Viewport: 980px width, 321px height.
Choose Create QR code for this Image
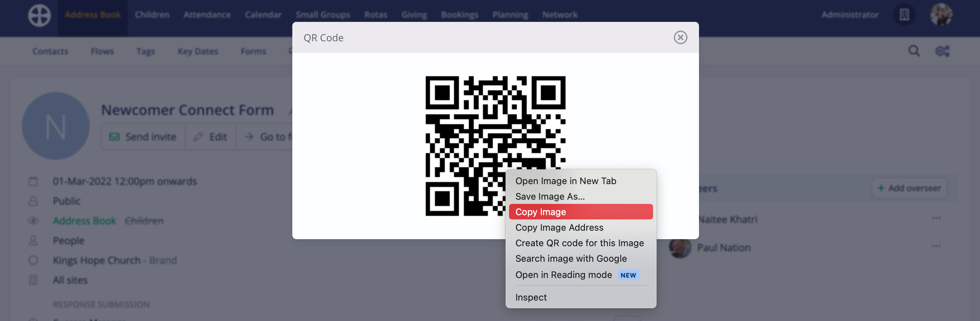pos(580,243)
